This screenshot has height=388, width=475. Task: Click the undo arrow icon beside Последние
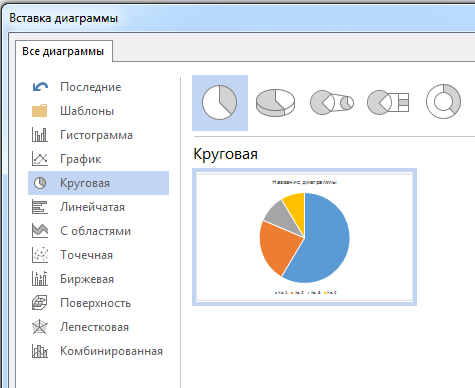click(40, 87)
